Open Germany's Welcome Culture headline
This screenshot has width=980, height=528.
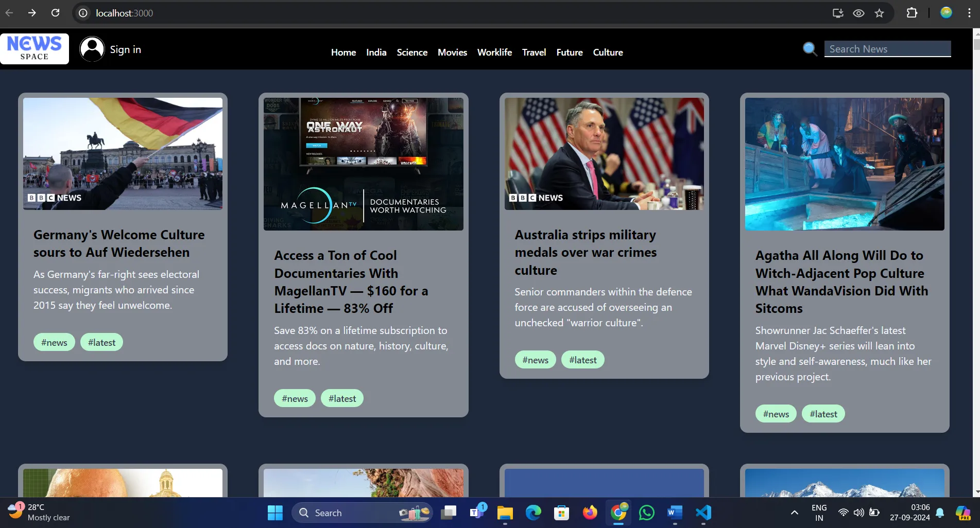[119, 243]
